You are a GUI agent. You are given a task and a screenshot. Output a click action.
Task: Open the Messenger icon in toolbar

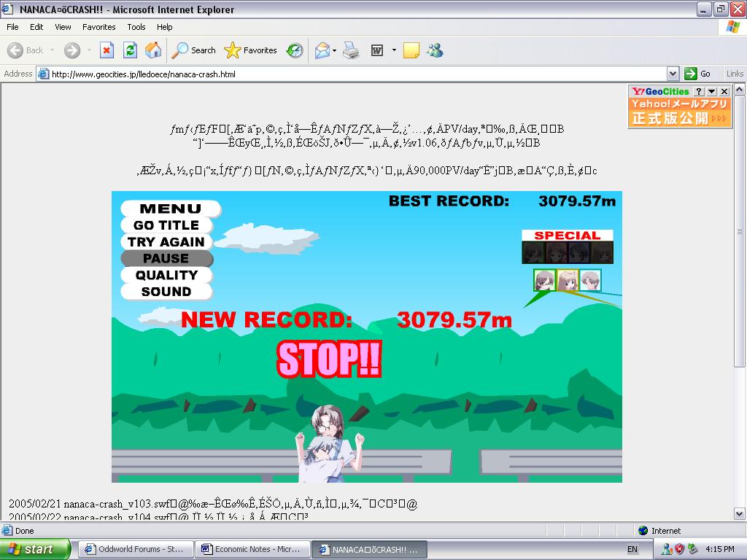(x=436, y=50)
